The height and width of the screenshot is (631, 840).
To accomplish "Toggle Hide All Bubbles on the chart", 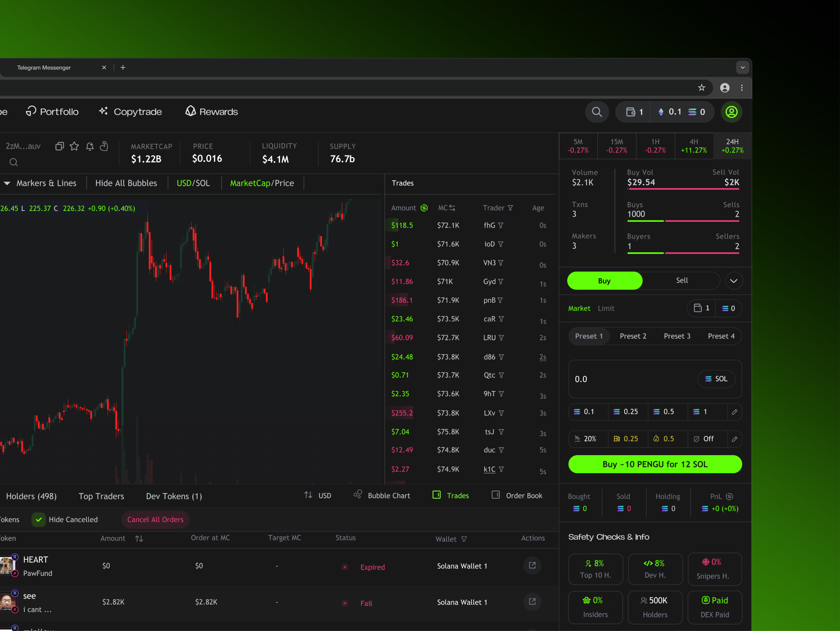I will coord(126,183).
